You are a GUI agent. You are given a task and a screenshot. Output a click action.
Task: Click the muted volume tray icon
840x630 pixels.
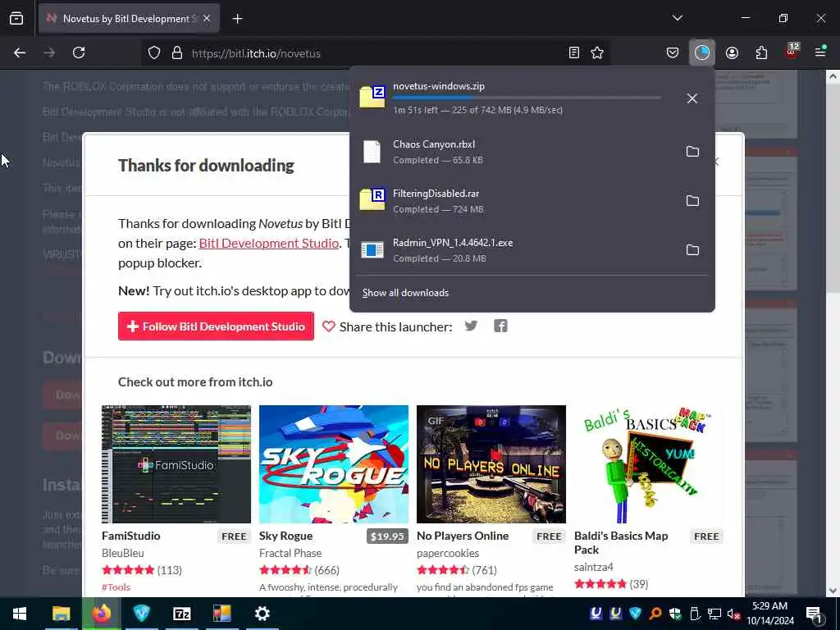(733, 614)
